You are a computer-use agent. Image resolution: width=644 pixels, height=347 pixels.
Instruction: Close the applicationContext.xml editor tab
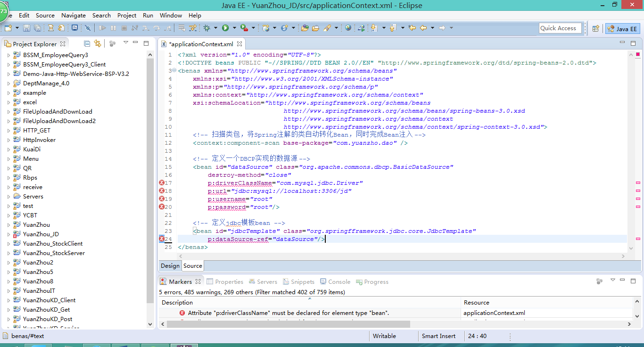239,44
